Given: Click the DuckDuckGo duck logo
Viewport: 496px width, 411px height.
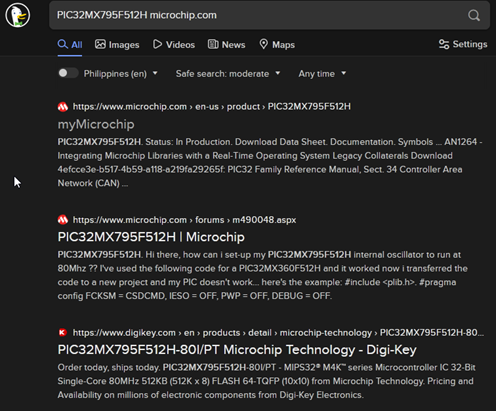Looking at the screenshot, I should click(x=17, y=15).
